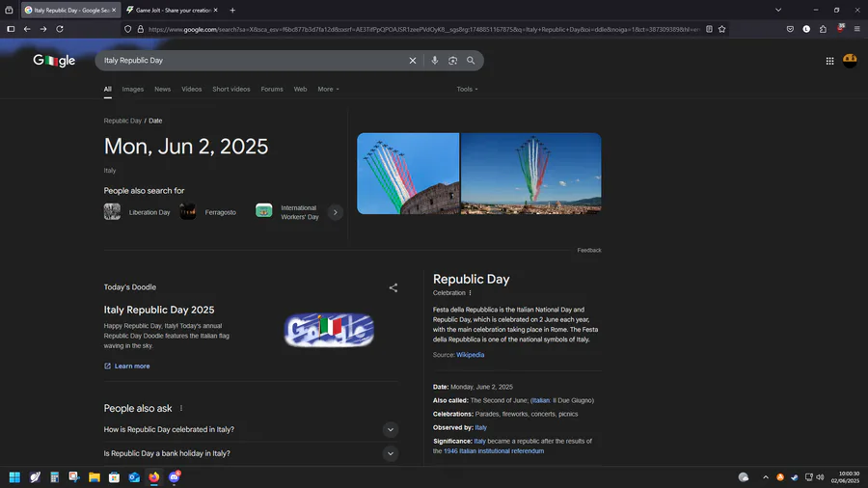Go back in browser history

point(27,29)
